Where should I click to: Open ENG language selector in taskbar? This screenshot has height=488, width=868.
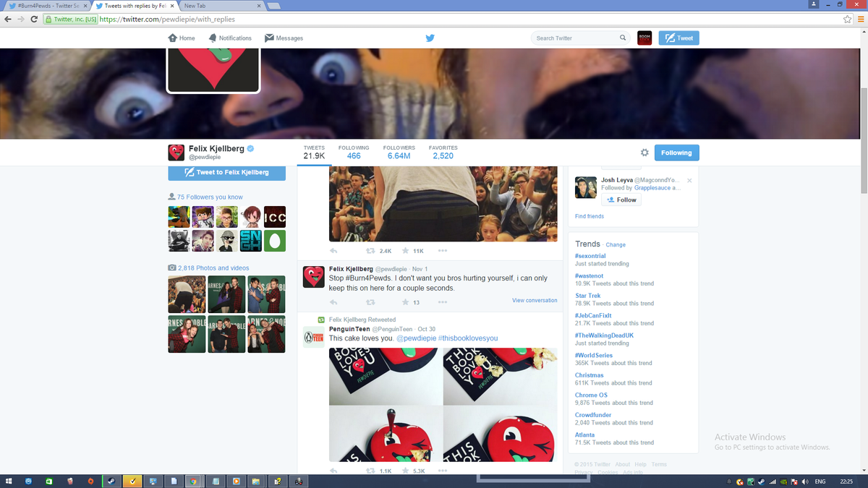tap(820, 481)
